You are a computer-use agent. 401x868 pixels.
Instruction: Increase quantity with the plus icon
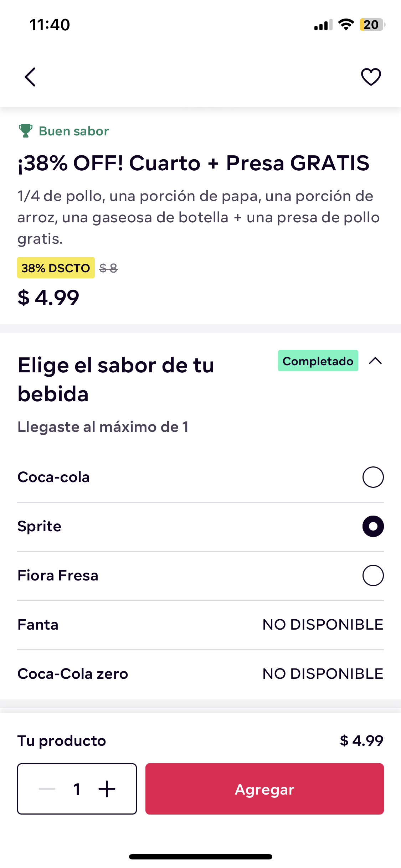tap(107, 789)
